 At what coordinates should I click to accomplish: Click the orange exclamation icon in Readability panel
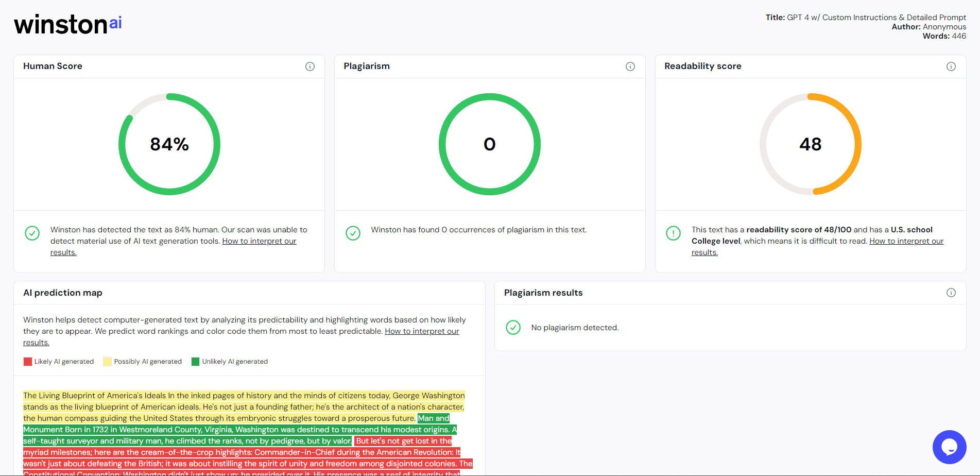(673, 233)
